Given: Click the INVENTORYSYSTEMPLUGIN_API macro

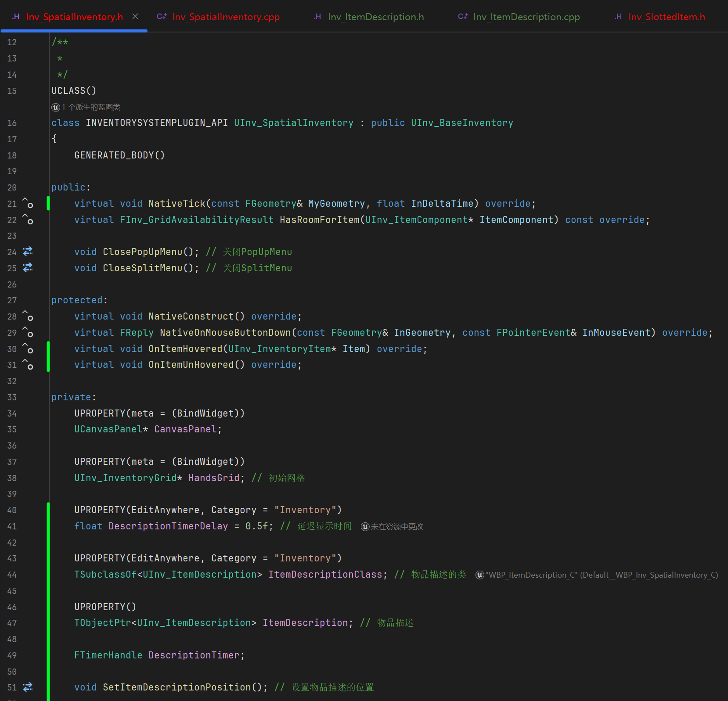Looking at the screenshot, I should (157, 123).
